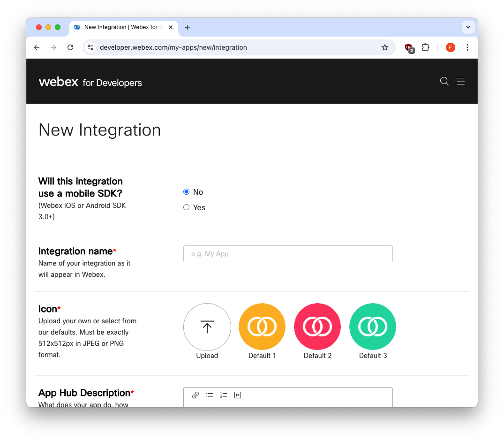Choose the Default 2 red icon
This screenshot has height=442, width=504.
tap(317, 327)
